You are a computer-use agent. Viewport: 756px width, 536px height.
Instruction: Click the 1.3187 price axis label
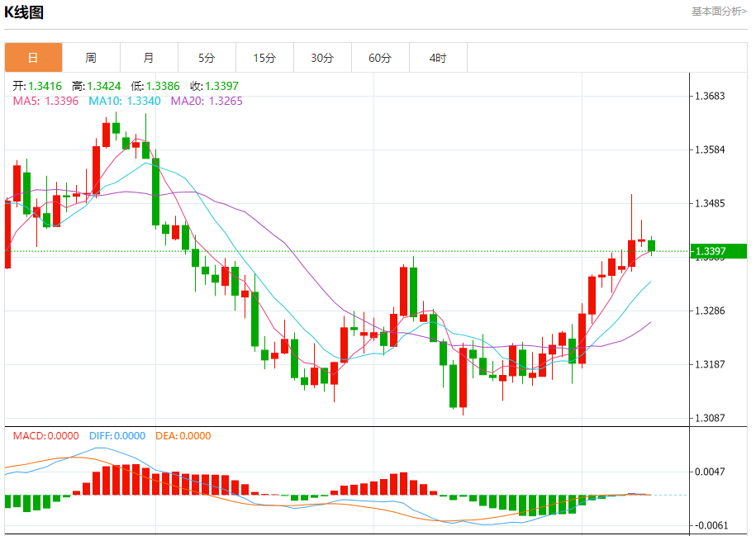(x=710, y=364)
